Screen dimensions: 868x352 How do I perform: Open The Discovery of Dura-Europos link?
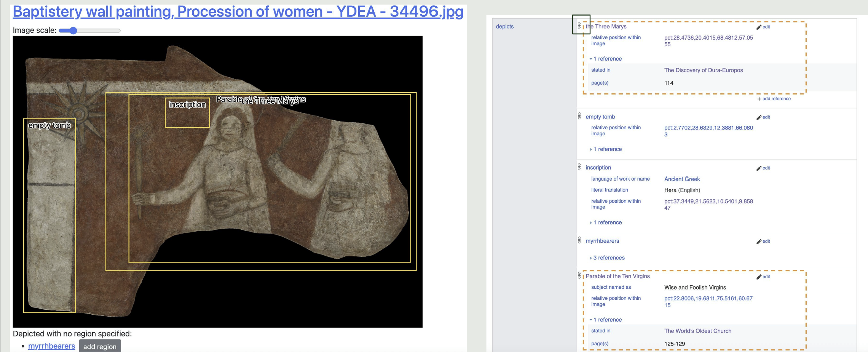(703, 70)
